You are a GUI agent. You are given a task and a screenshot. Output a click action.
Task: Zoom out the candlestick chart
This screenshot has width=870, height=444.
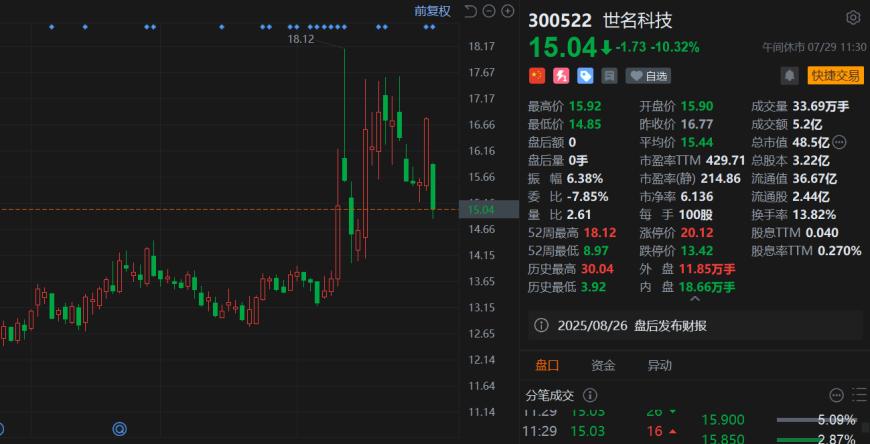tap(488, 11)
